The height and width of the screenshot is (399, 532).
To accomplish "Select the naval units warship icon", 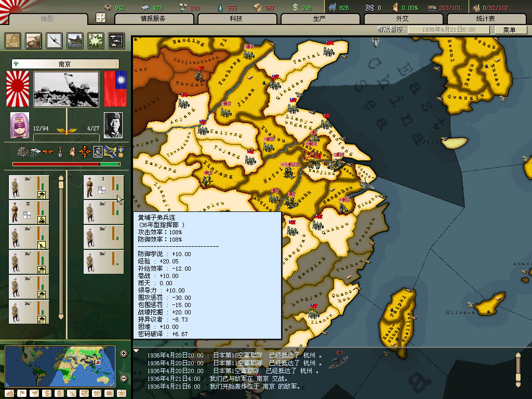I will click(75, 41).
